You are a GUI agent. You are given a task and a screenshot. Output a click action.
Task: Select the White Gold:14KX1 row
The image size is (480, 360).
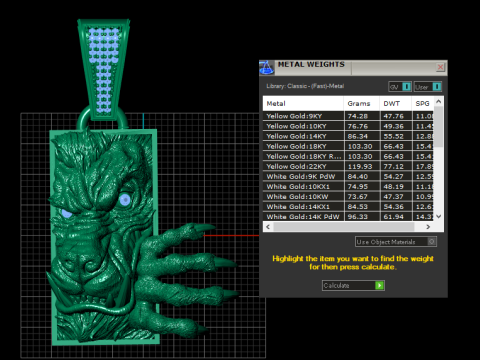point(349,206)
